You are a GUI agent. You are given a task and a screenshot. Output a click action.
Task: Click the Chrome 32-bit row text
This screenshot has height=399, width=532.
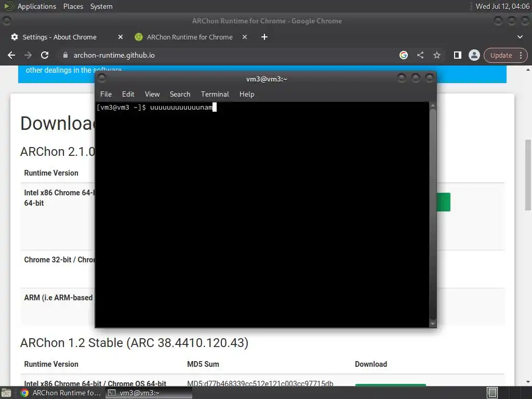(60, 260)
